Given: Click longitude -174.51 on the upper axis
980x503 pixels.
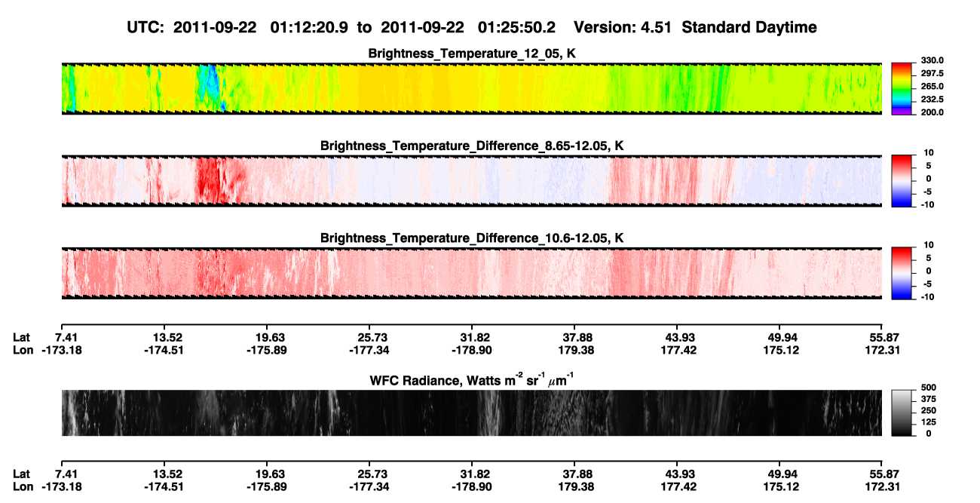Looking at the screenshot, I should tap(166, 350).
